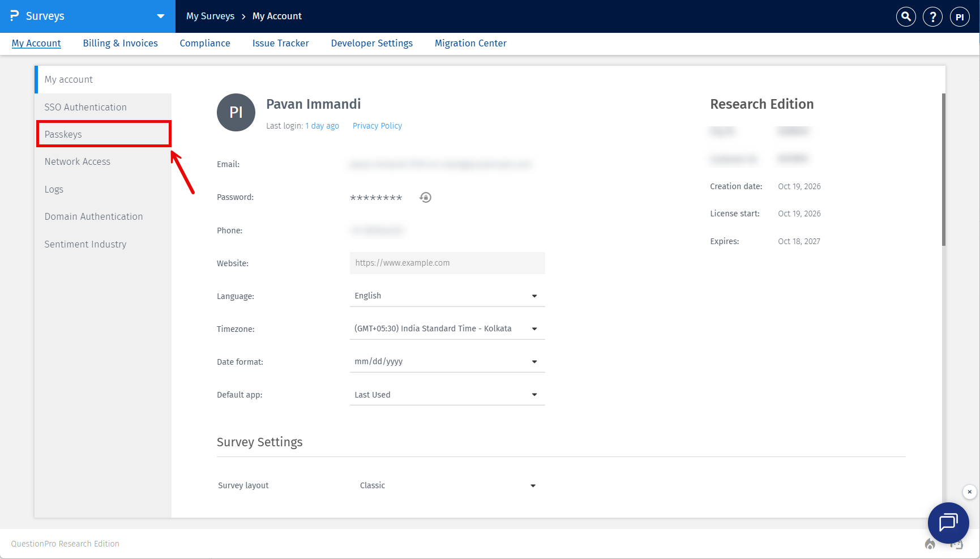This screenshot has height=559, width=980.
Task: Click the vertical page scrollbar
Action: pyautogui.click(x=943, y=170)
